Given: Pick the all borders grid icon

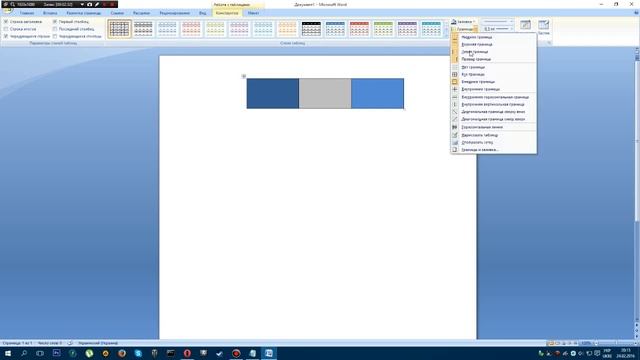Looking at the screenshot, I should [455, 75].
